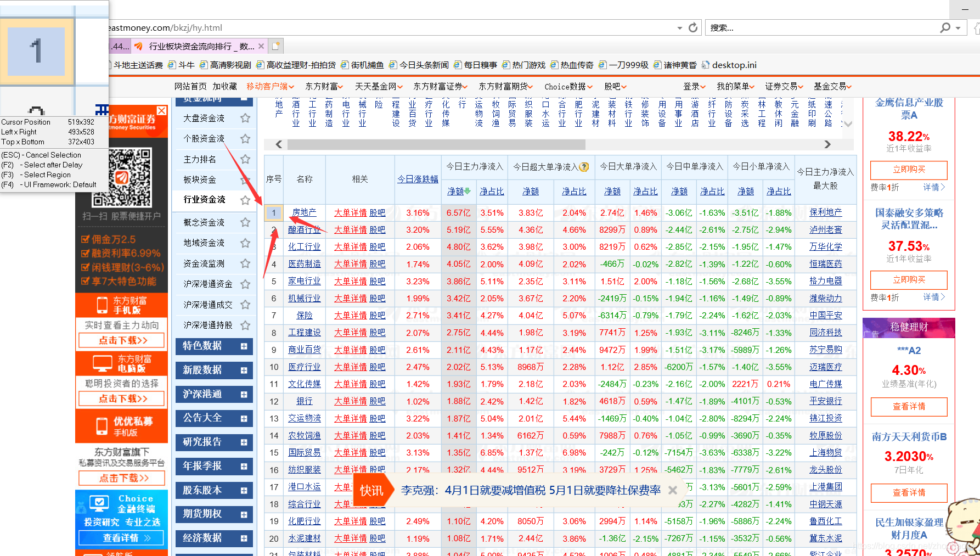Open the Choice数据 nav menu

[568, 86]
